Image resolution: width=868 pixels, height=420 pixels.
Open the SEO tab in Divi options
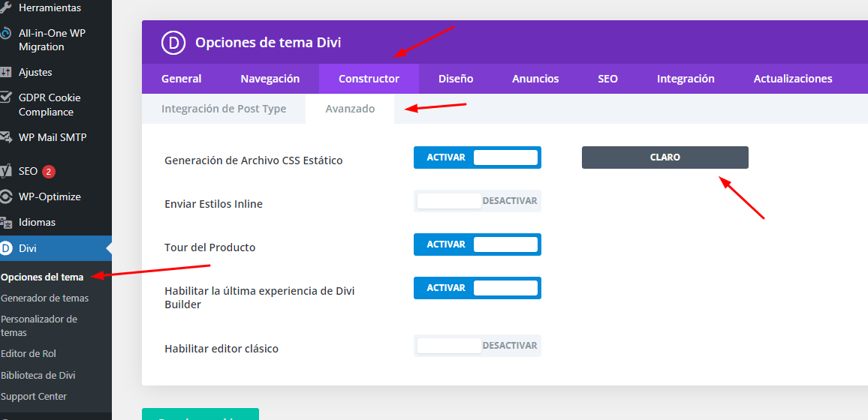click(x=607, y=79)
